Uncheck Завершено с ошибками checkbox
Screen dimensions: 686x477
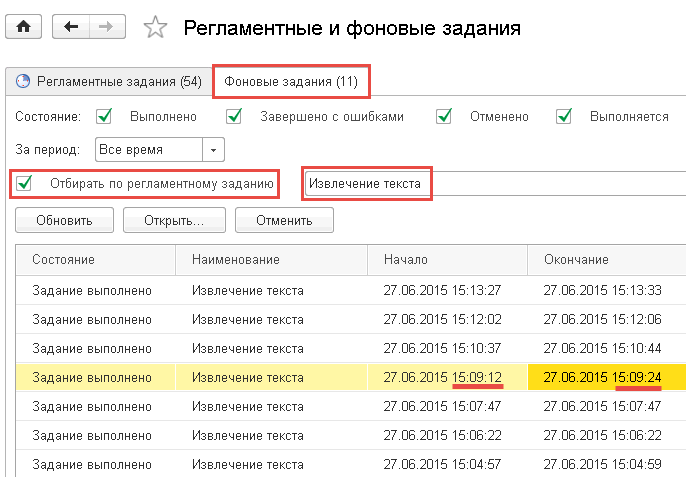[234, 117]
